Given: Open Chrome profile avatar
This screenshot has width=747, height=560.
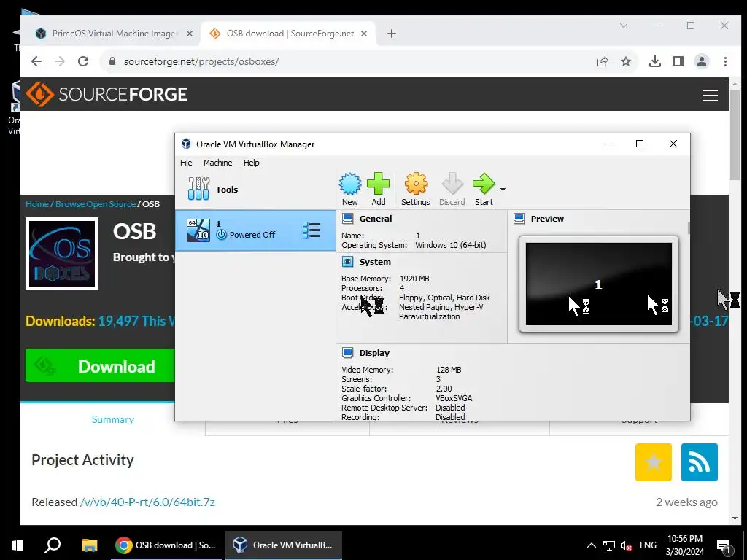Looking at the screenshot, I should [x=702, y=61].
